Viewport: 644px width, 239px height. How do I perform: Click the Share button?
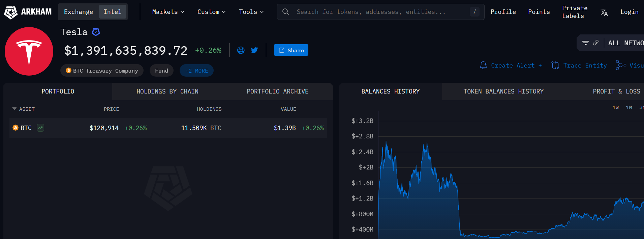point(291,50)
